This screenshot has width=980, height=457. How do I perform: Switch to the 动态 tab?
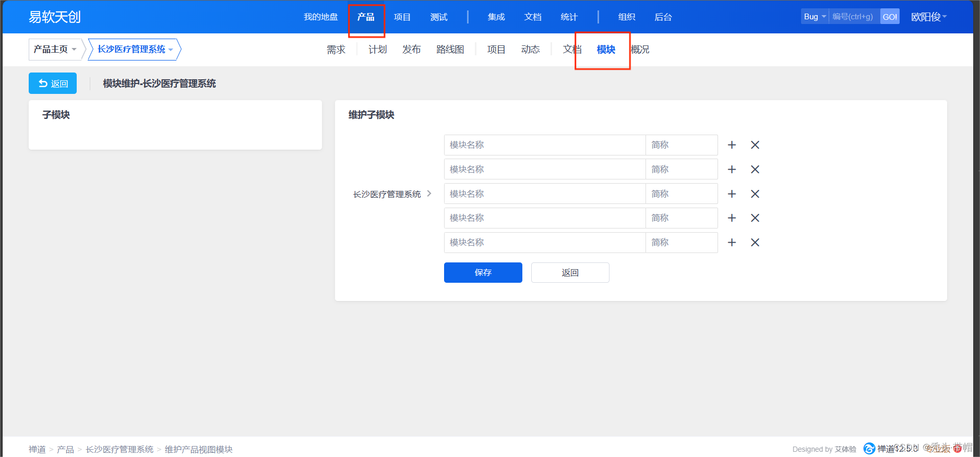(x=530, y=50)
